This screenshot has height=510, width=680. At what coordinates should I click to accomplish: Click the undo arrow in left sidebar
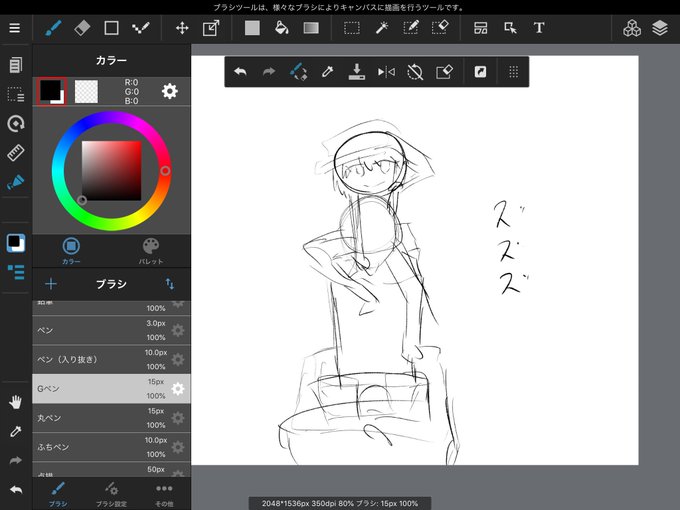16,490
